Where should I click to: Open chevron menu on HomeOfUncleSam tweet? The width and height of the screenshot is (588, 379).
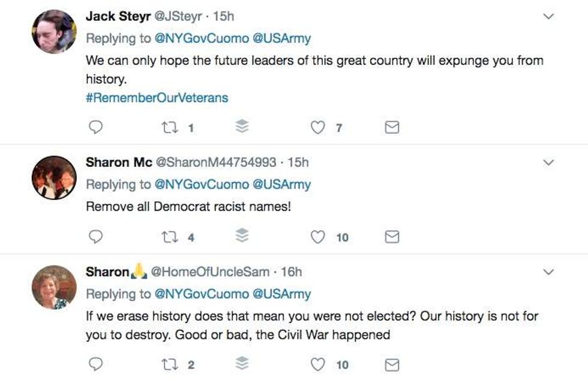click(x=548, y=273)
